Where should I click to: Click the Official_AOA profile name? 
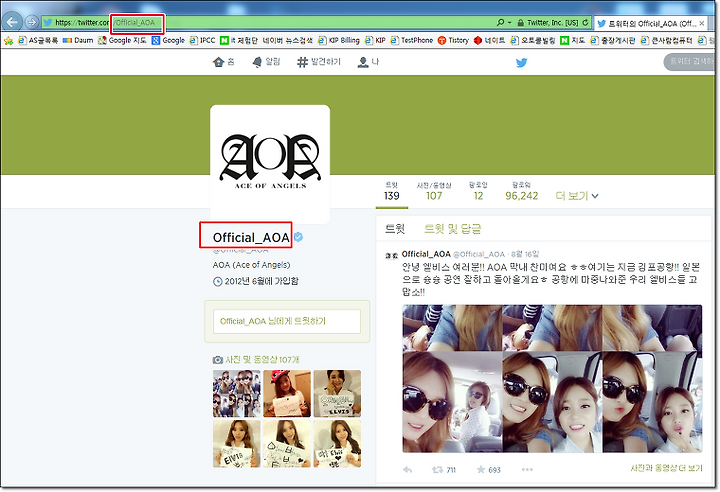pos(251,238)
